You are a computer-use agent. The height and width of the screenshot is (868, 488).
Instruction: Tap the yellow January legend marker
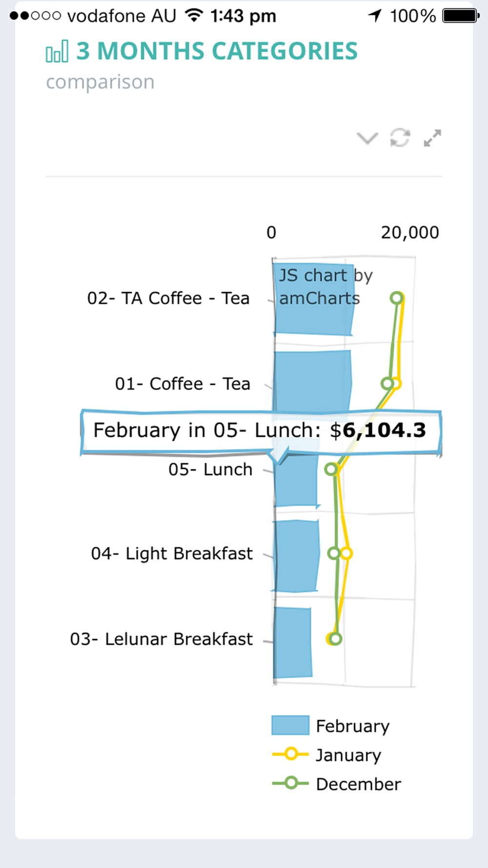290,754
